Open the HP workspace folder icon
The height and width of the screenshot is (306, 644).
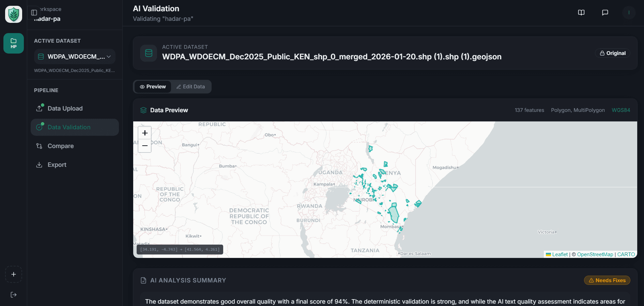14,43
